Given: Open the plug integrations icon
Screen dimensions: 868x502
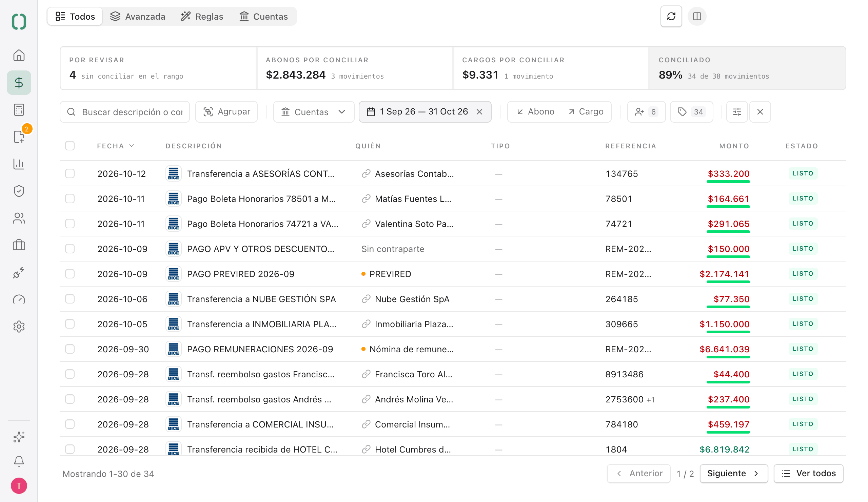Looking at the screenshot, I should coord(19,272).
